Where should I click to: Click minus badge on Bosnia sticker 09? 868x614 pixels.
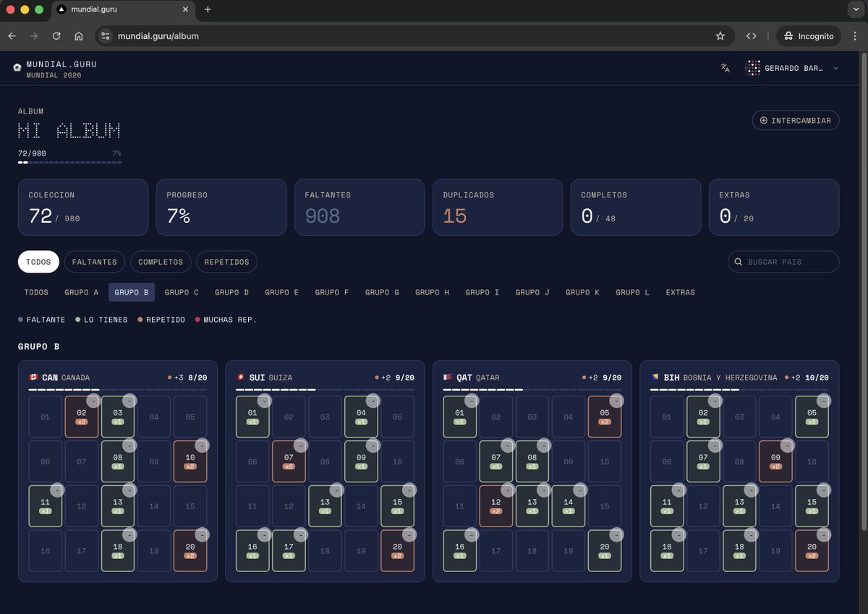click(x=787, y=445)
